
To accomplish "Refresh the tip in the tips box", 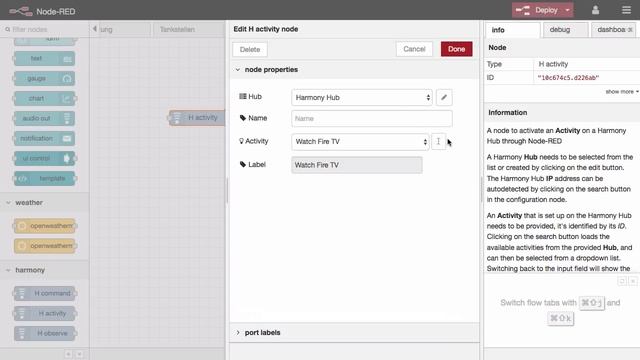I will coord(622,281).
